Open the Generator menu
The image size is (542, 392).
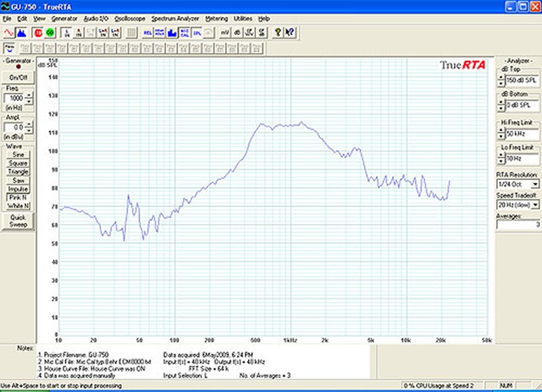pyautogui.click(x=64, y=19)
